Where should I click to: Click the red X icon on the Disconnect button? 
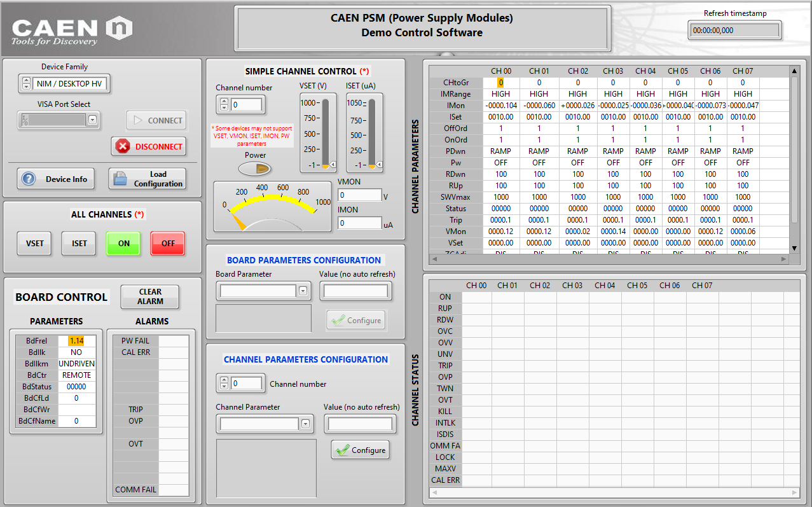point(122,146)
